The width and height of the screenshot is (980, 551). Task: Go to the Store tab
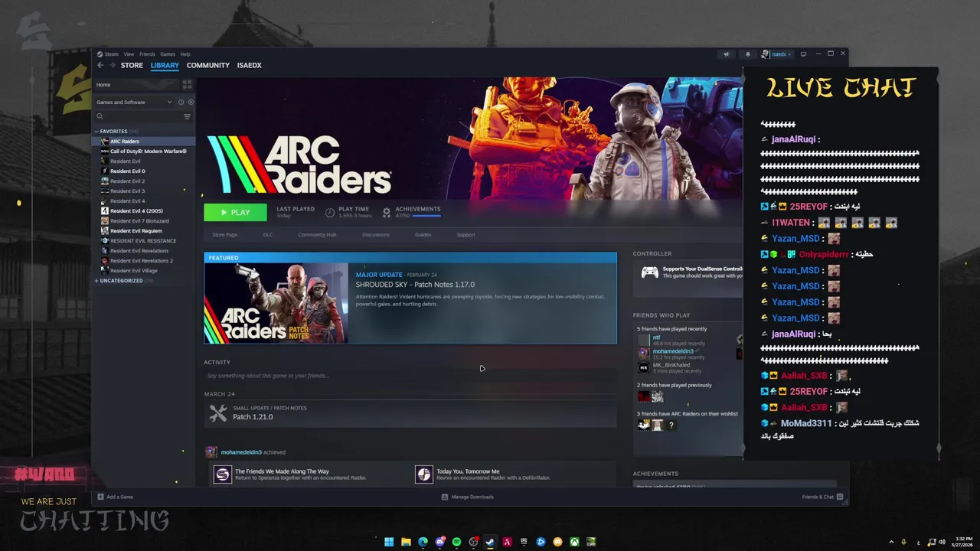point(132,65)
